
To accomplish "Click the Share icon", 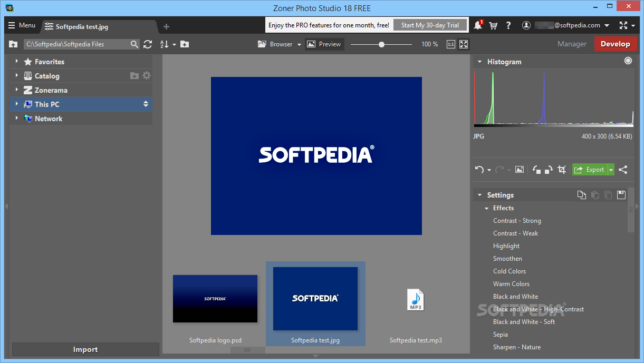I will pyautogui.click(x=623, y=170).
